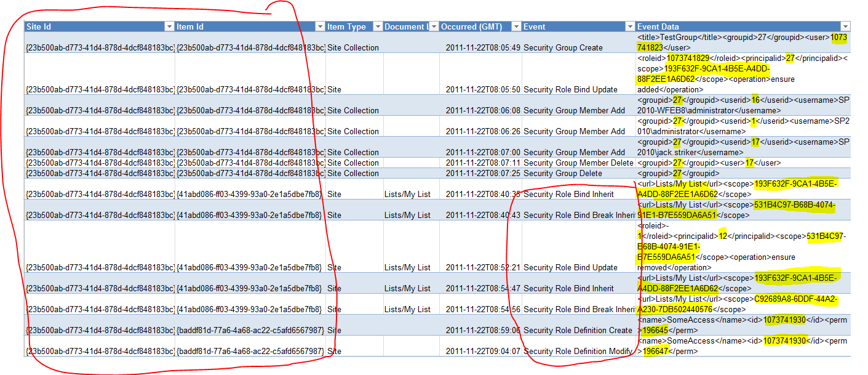Click the 2011-11-22T08:52:21 timestamp cell
The width and height of the screenshot is (868, 375).
click(x=483, y=267)
